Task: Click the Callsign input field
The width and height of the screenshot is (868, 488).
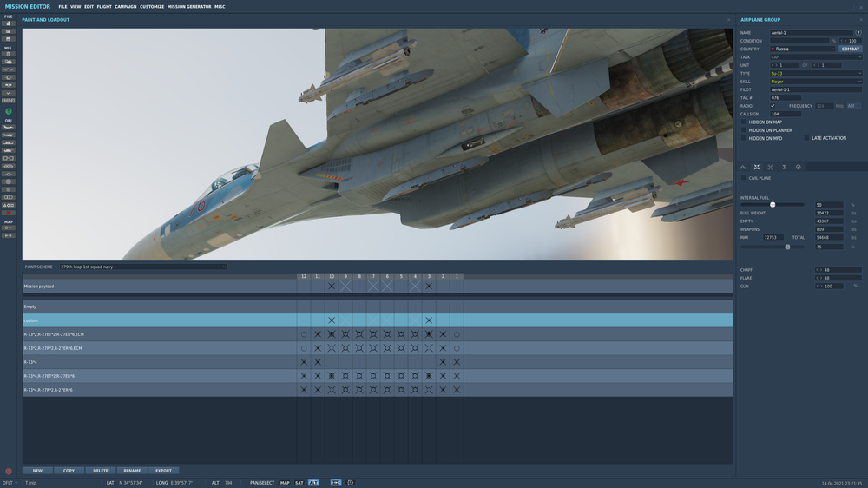Action: [x=785, y=114]
